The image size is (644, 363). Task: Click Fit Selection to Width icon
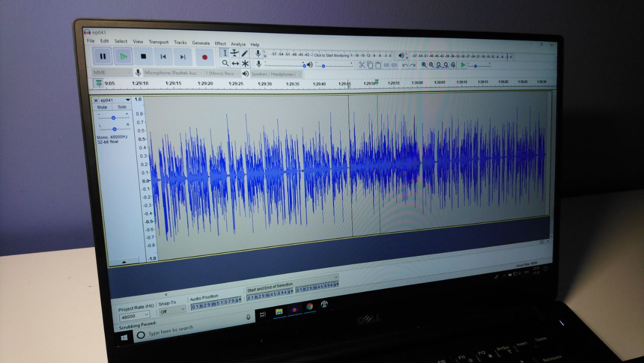pos(439,65)
